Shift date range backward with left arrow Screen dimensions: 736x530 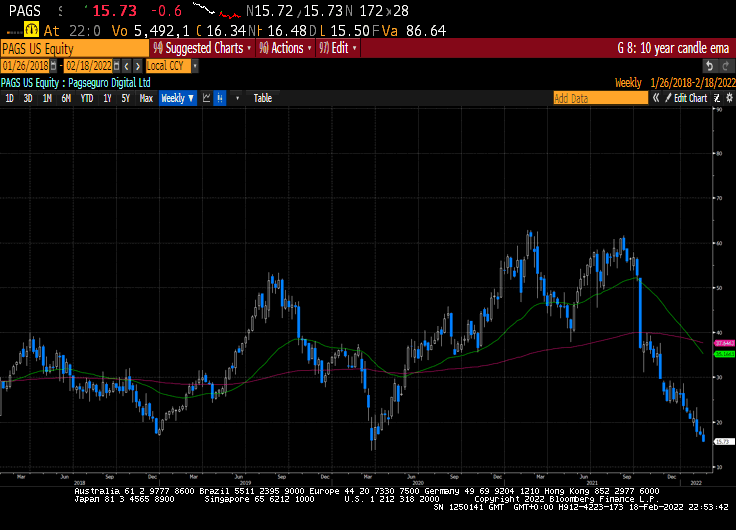(x=127, y=66)
